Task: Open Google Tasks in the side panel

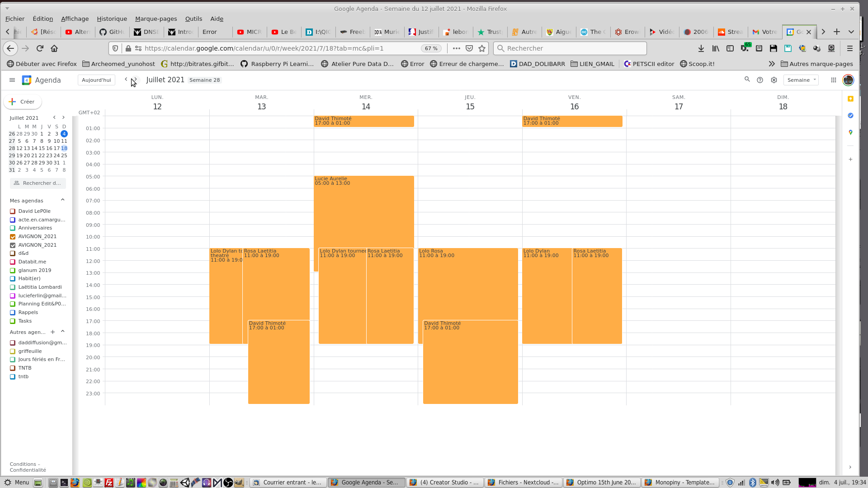Action: (x=850, y=116)
